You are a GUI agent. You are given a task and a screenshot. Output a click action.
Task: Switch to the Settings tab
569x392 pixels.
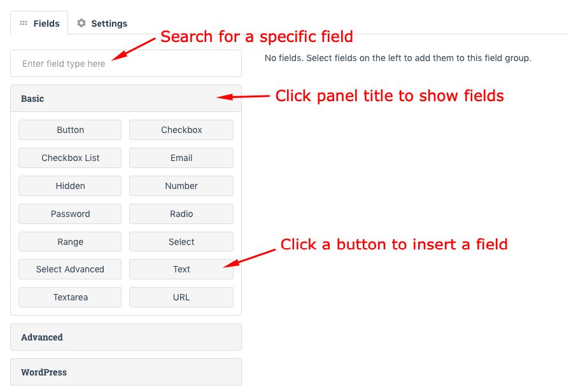pos(108,23)
